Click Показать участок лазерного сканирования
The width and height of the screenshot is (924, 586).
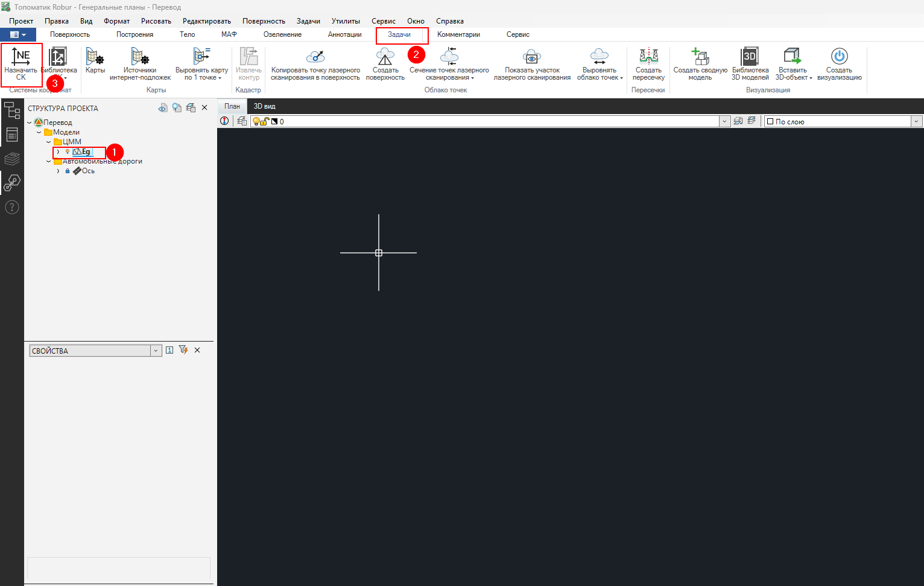(x=532, y=64)
